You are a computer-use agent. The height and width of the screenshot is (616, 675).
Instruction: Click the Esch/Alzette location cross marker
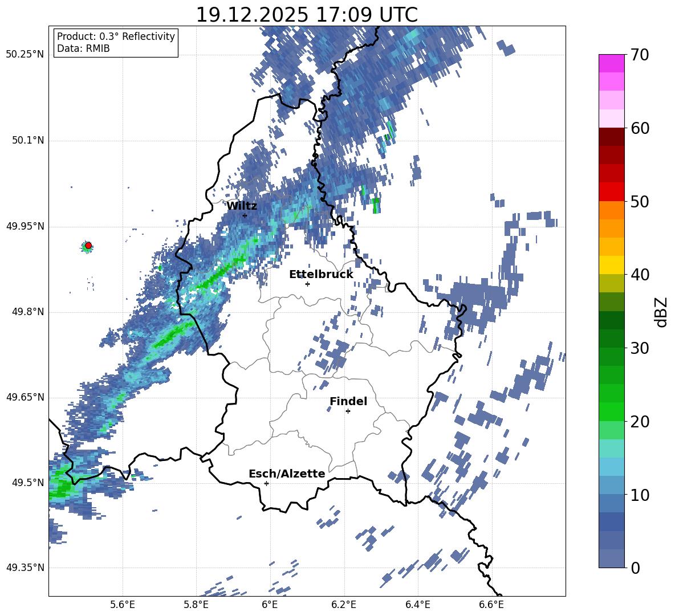(x=266, y=483)
